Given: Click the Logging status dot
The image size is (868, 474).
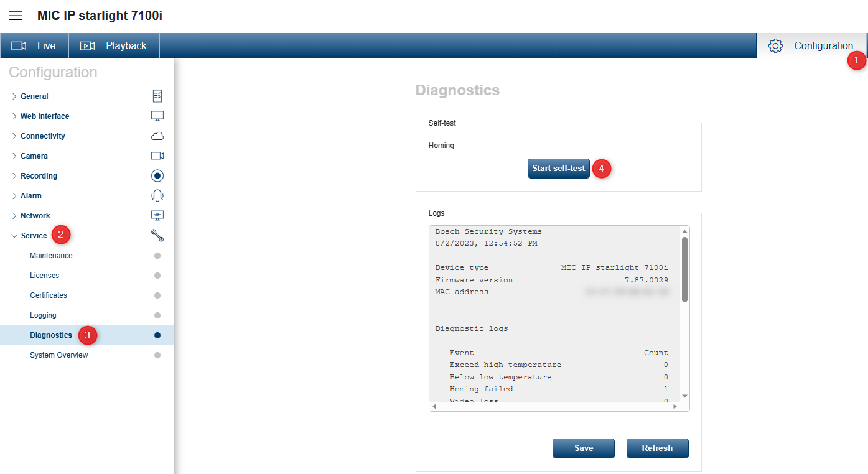Looking at the screenshot, I should (157, 315).
